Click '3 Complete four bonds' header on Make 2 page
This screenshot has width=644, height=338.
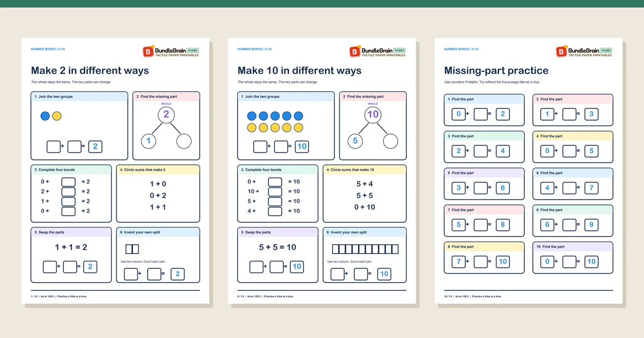(x=71, y=170)
